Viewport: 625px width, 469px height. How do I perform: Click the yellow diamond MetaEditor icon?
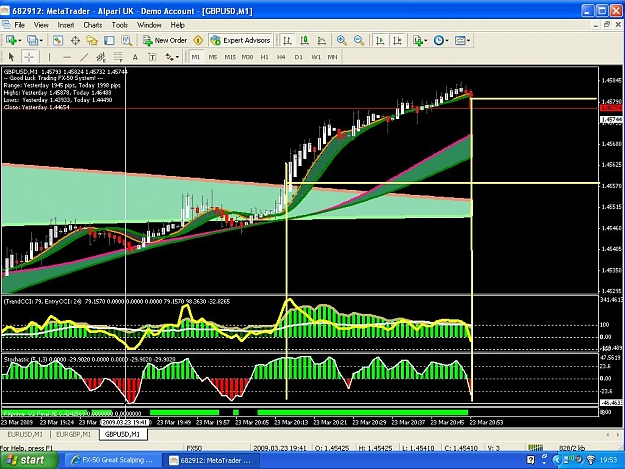(x=198, y=40)
